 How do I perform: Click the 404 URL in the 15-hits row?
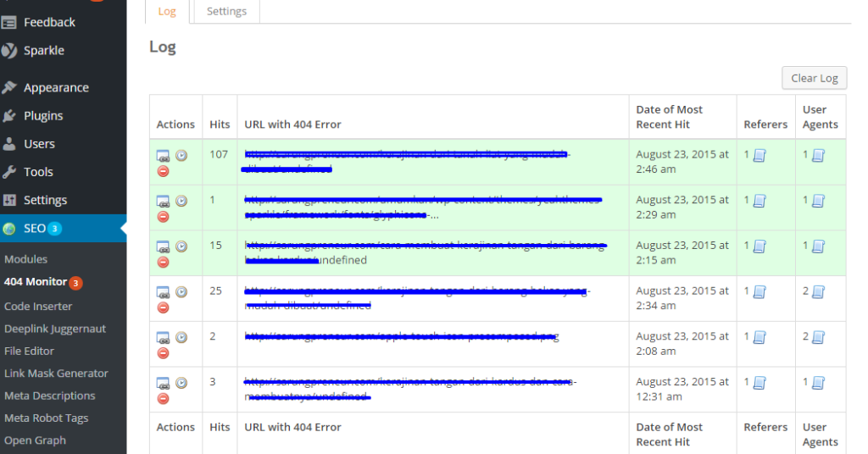pos(426,252)
